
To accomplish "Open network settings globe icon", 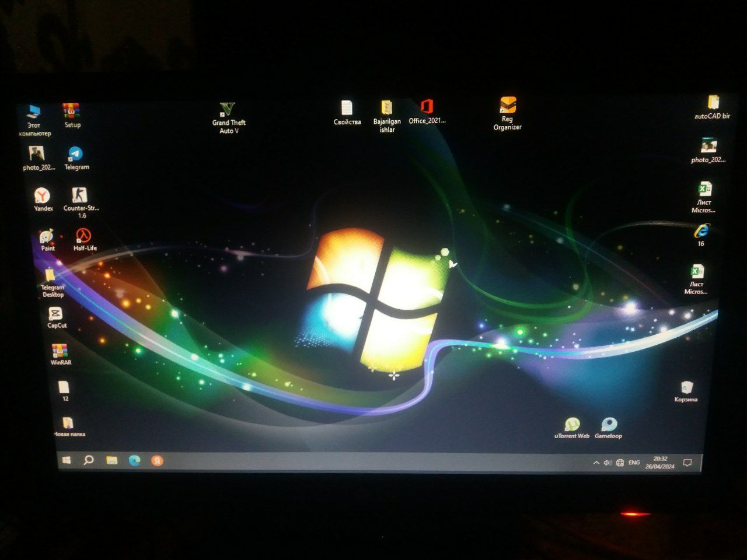I will pyautogui.click(x=620, y=463).
